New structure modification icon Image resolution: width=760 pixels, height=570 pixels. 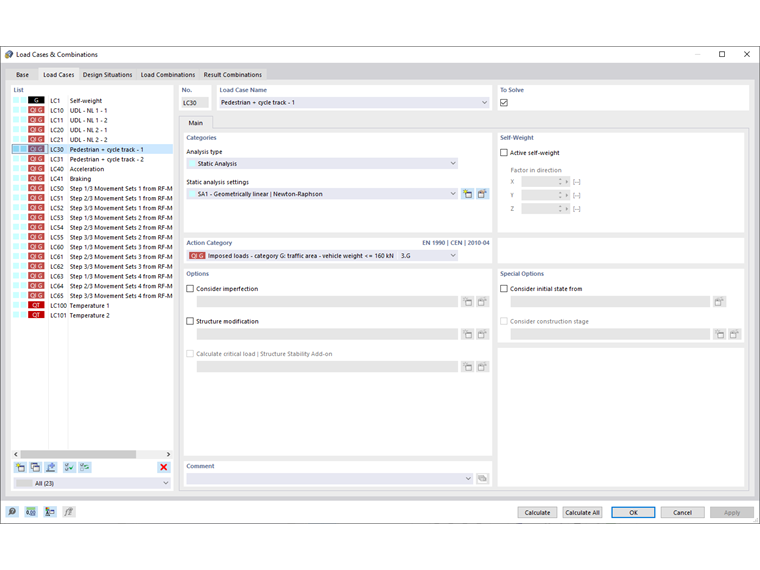(x=467, y=334)
